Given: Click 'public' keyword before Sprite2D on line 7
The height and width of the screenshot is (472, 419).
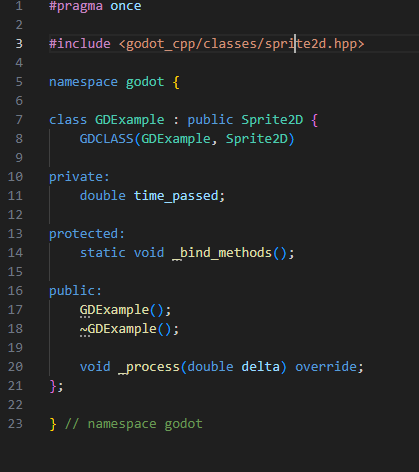Looking at the screenshot, I should pos(210,120).
